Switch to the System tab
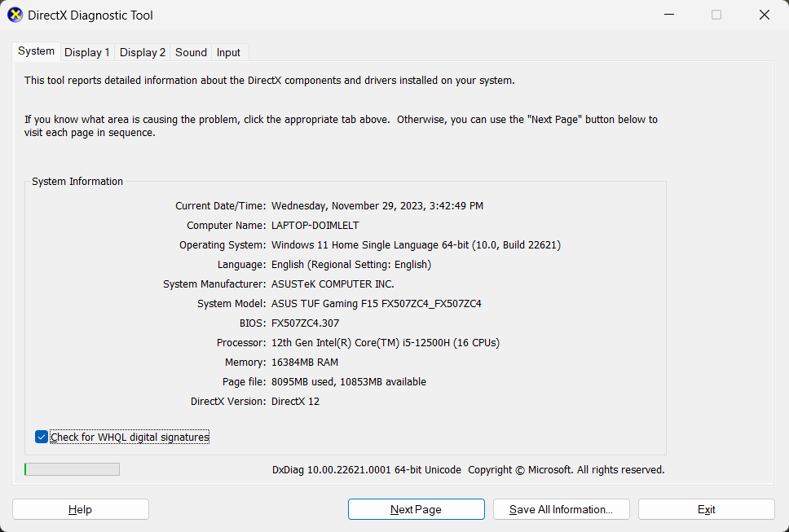 pyautogui.click(x=37, y=51)
